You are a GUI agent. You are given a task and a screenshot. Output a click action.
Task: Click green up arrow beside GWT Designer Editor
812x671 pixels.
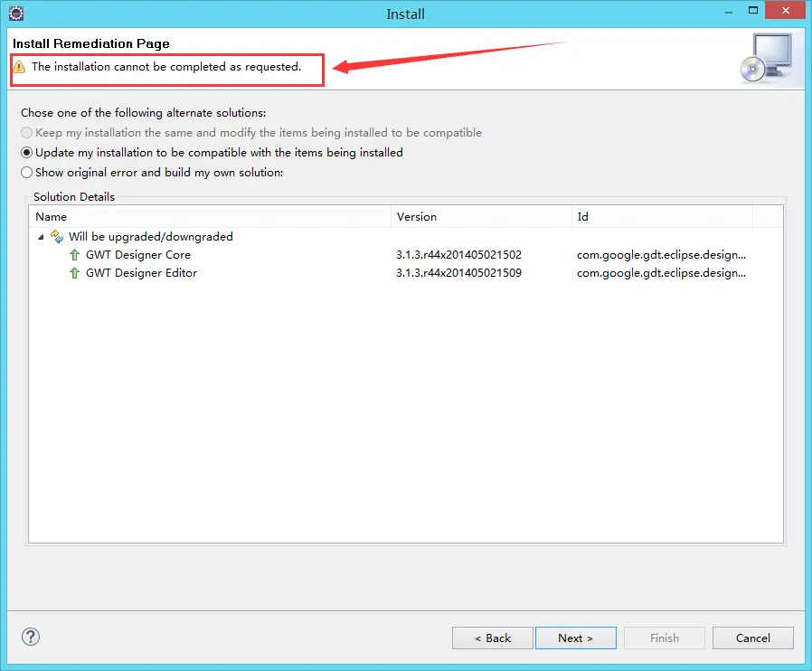[x=74, y=273]
